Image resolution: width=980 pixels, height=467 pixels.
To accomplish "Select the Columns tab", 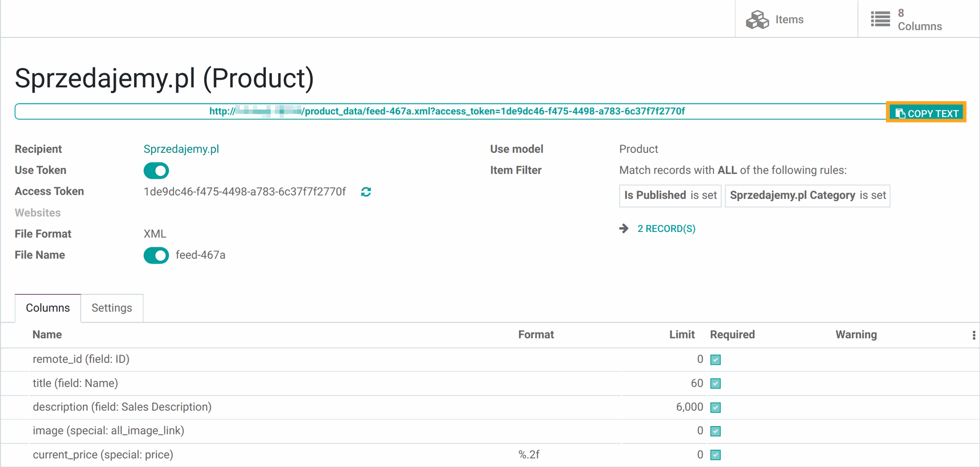I will tap(48, 308).
